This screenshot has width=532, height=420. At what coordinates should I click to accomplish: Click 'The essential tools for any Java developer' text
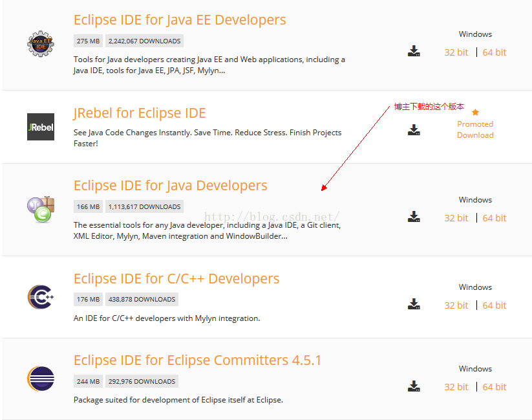point(207,230)
